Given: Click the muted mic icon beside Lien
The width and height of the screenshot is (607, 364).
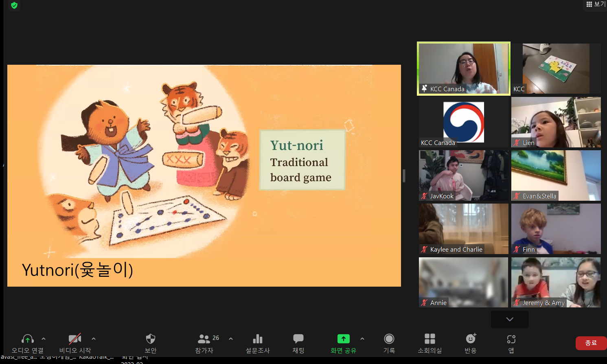Looking at the screenshot, I should [517, 143].
